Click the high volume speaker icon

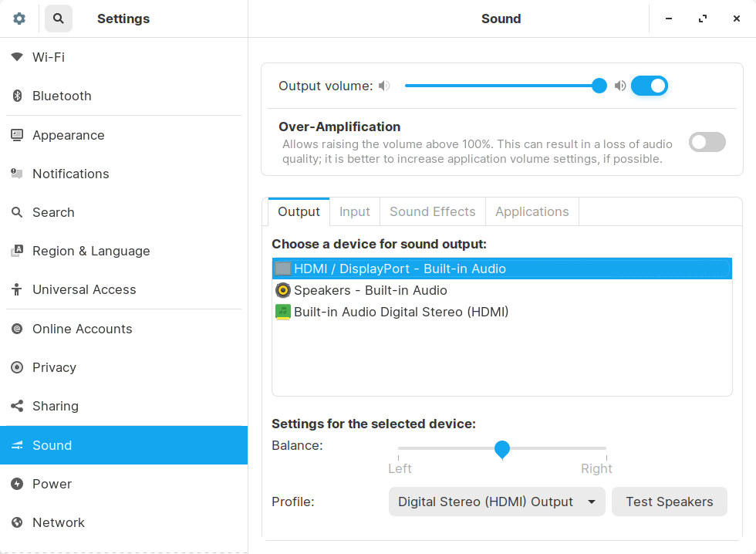[x=620, y=86]
